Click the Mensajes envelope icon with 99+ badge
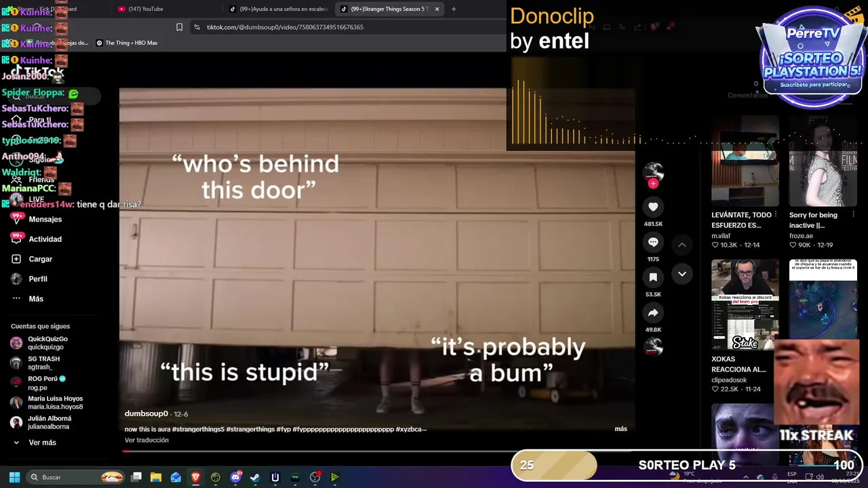The width and height of the screenshot is (868, 488). pos(16,219)
